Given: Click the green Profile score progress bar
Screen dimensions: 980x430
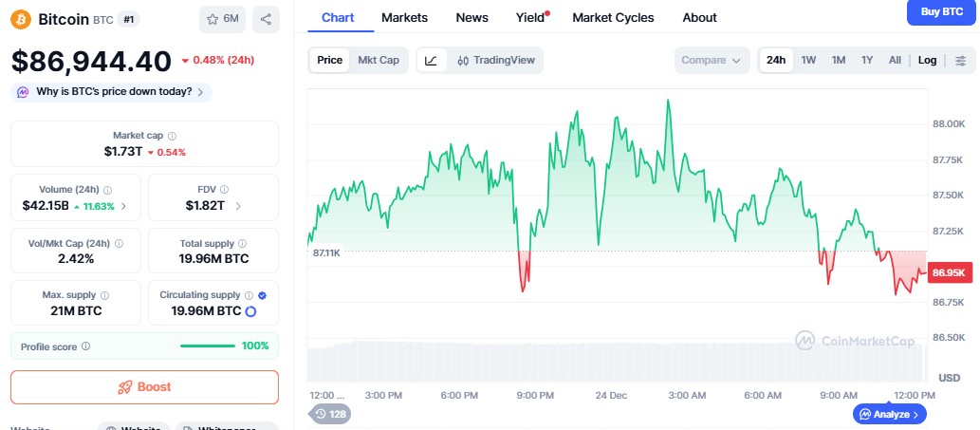Looking at the screenshot, I should click(x=208, y=346).
